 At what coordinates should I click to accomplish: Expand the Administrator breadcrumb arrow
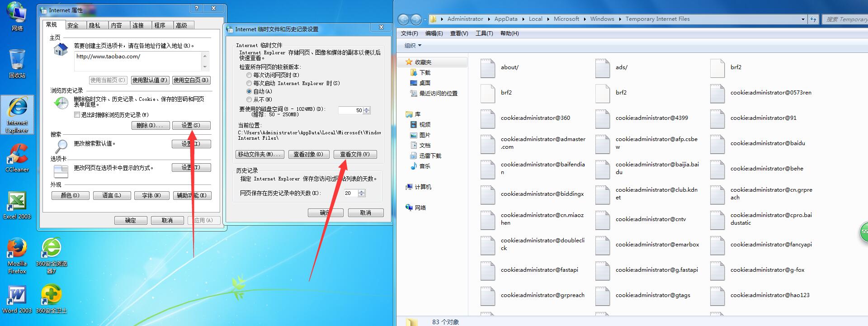coord(489,19)
